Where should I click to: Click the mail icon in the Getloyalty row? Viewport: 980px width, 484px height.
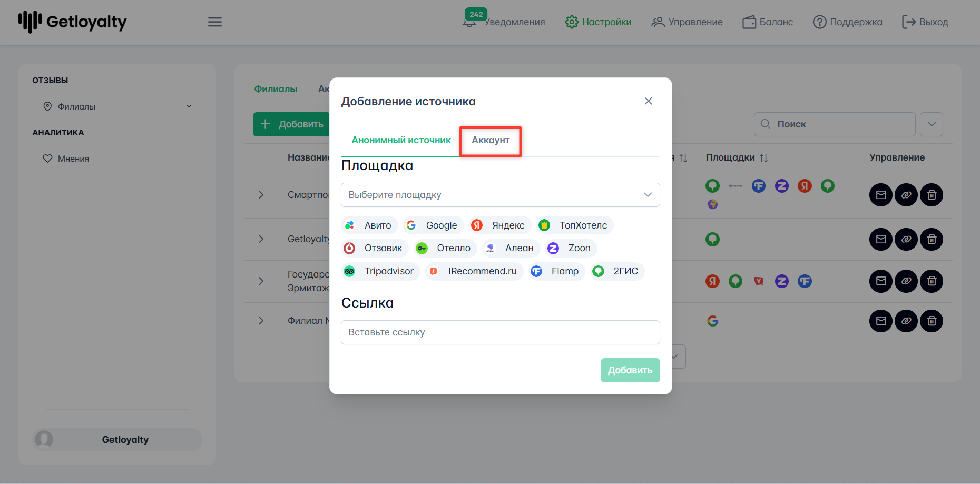(x=881, y=239)
